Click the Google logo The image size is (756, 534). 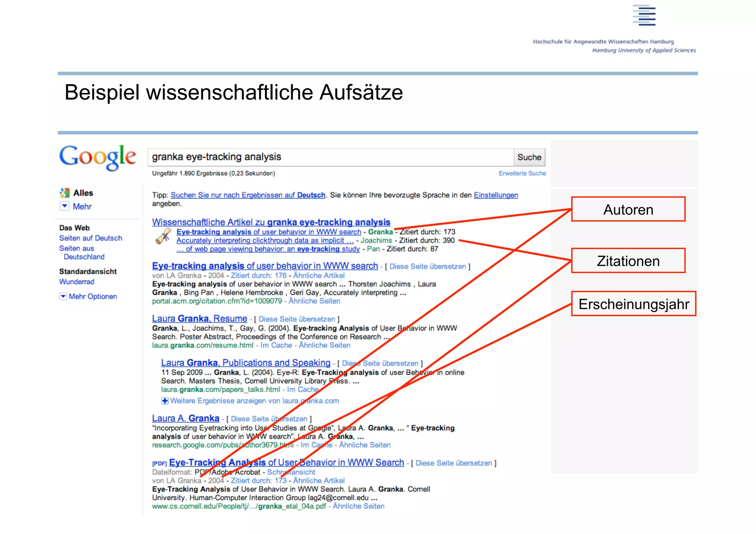tap(97, 158)
